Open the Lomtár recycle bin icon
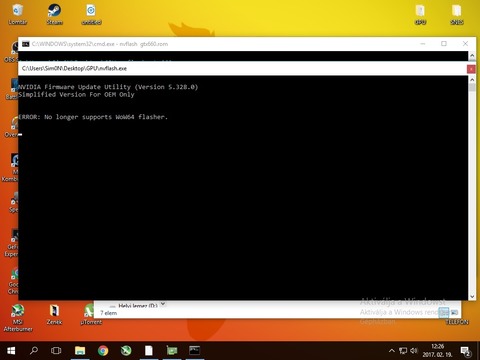 18,14
